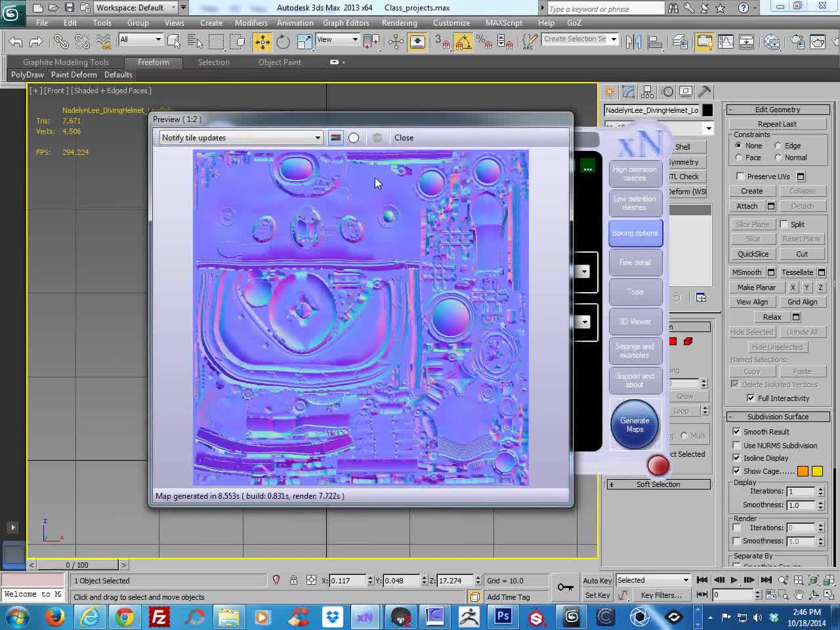Click the Mirror tool icon
Screen dimensions: 840x630
633,42
